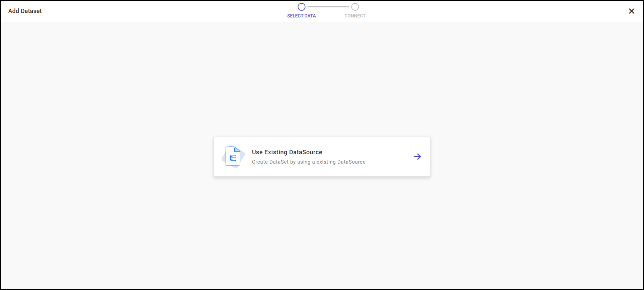644x290 pixels.
Task: Click the 'Create DataSet by using' description
Action: tap(281, 162)
